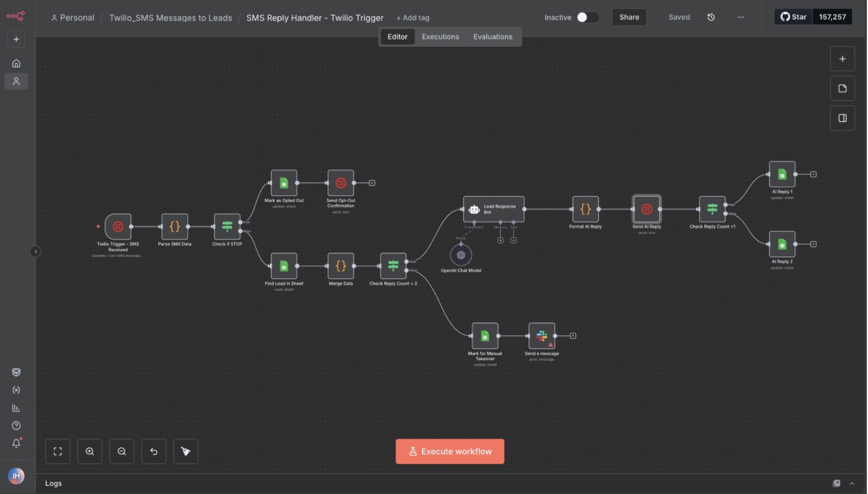The height and width of the screenshot is (494, 868).
Task: Add Memory sub-node to Lead Response Bot
Action: pyautogui.click(x=500, y=240)
